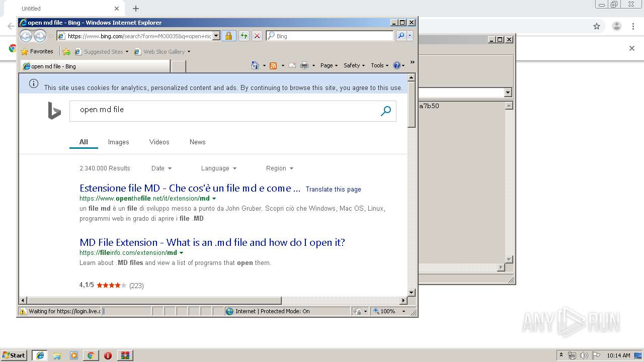Click the RSS feeds icon
The height and width of the screenshot is (362, 644).
pyautogui.click(x=273, y=65)
